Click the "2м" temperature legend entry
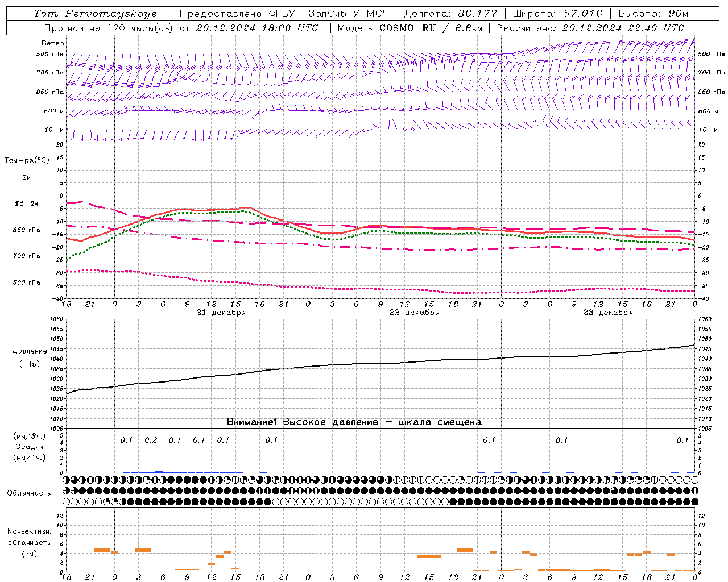 tap(27, 177)
